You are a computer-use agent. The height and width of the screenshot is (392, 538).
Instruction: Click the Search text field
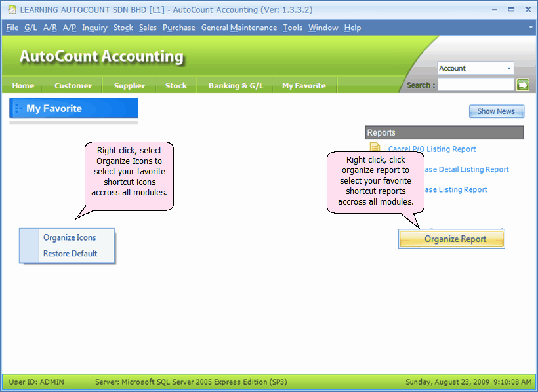[x=476, y=85]
